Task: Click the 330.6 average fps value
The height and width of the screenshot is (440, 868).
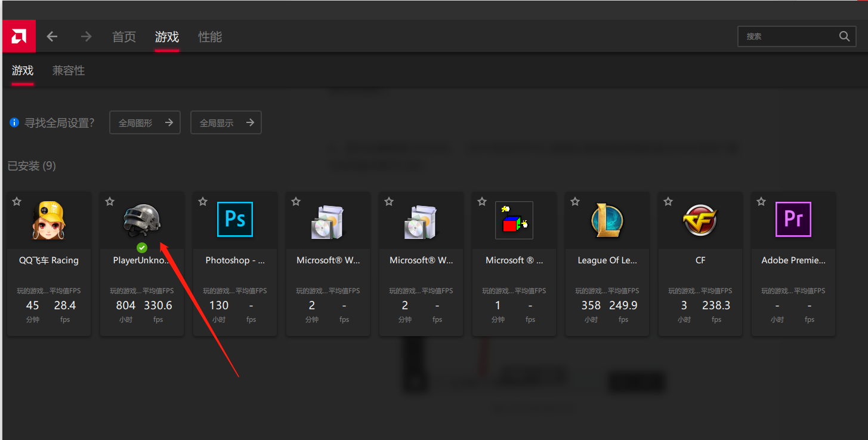Action: click(158, 306)
